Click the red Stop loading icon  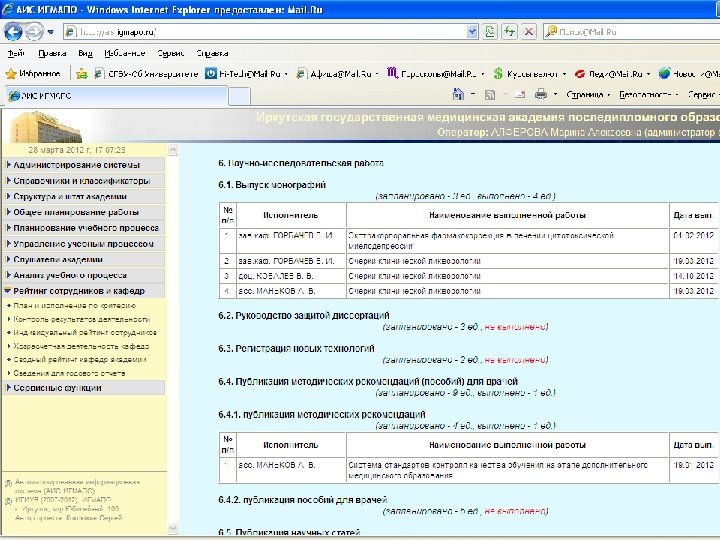tap(529, 32)
